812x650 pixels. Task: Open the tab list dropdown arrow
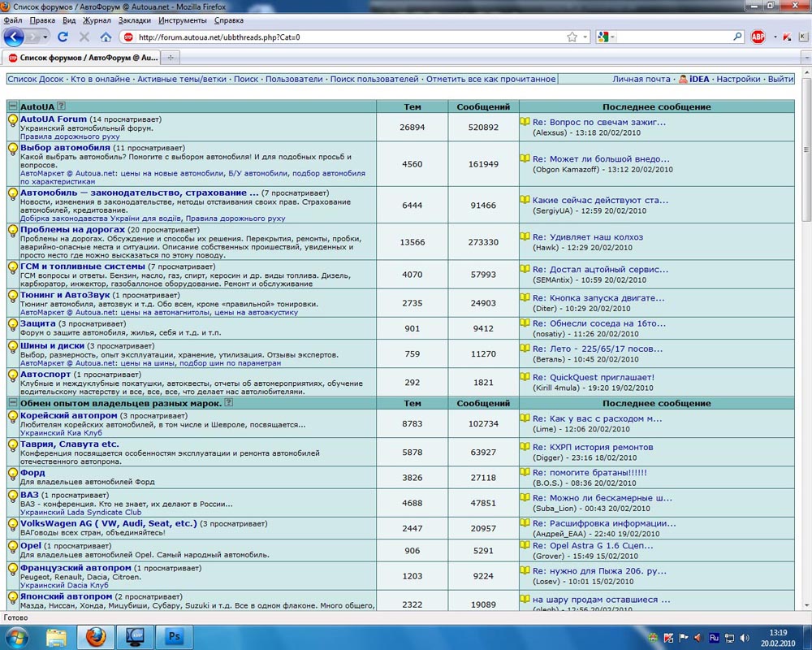pos(806,58)
